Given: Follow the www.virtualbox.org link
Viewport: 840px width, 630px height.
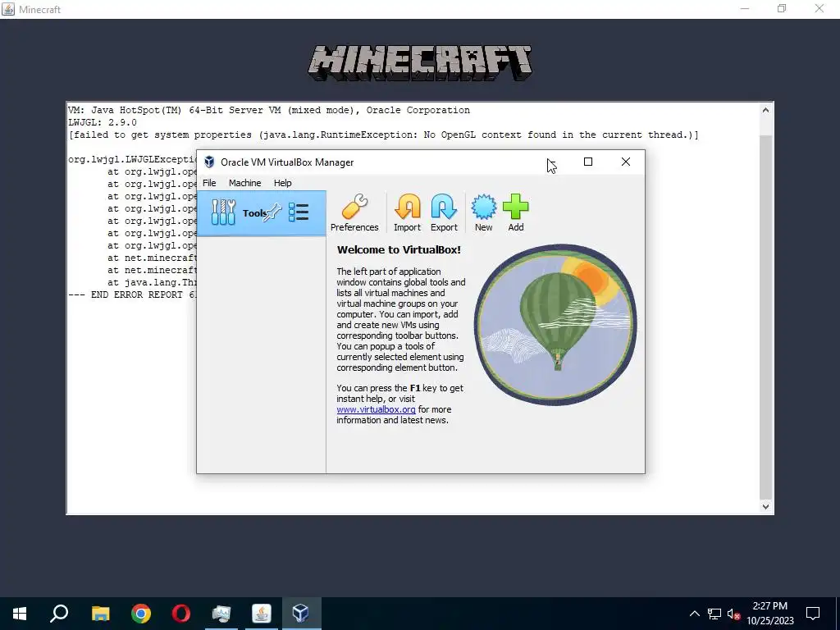Looking at the screenshot, I should click(x=376, y=409).
